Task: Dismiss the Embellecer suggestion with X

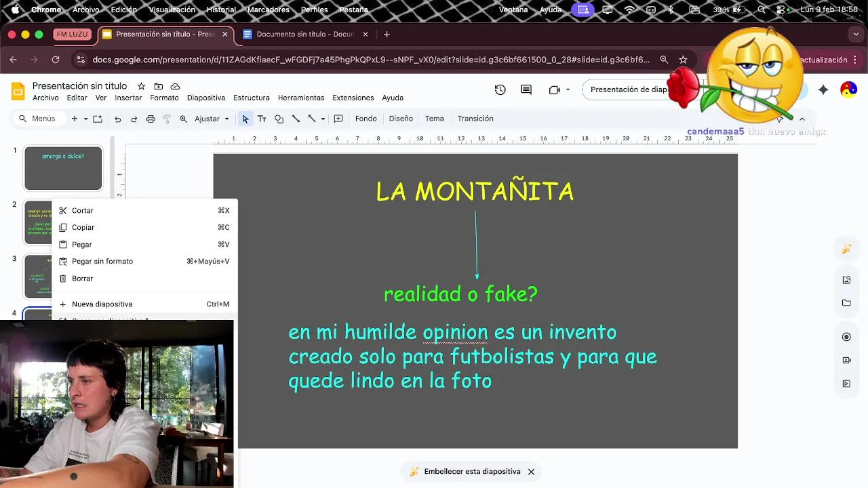Action: [x=531, y=472]
